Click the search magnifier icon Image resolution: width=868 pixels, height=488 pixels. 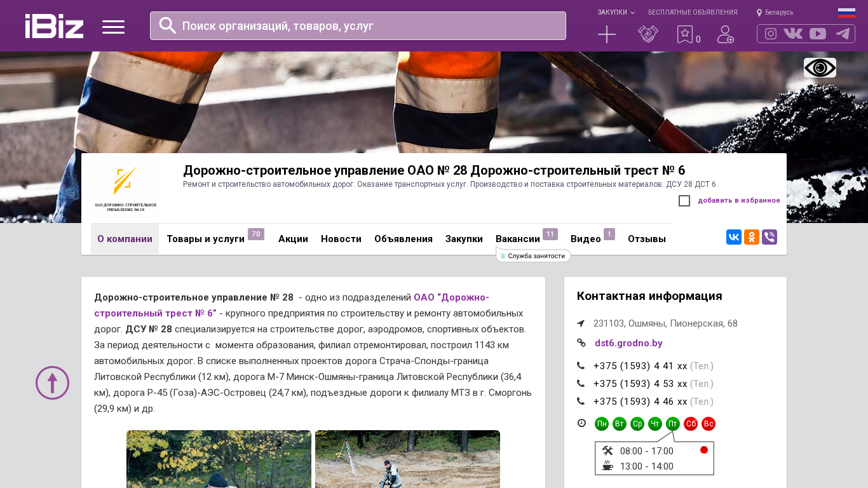coord(168,25)
